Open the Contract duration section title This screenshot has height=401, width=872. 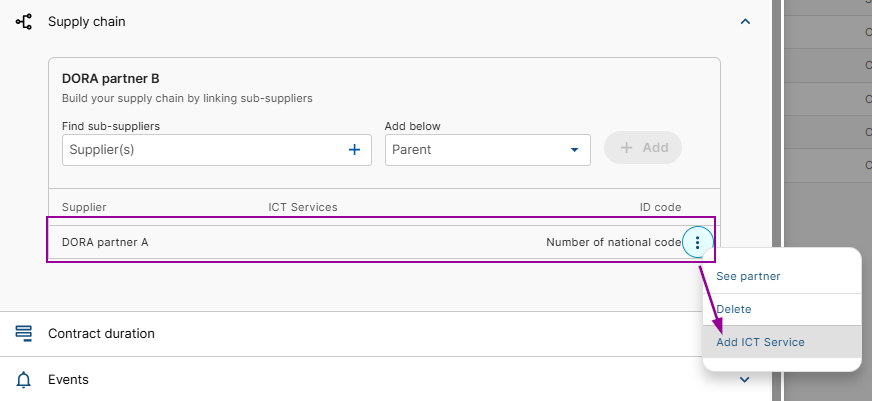click(101, 334)
